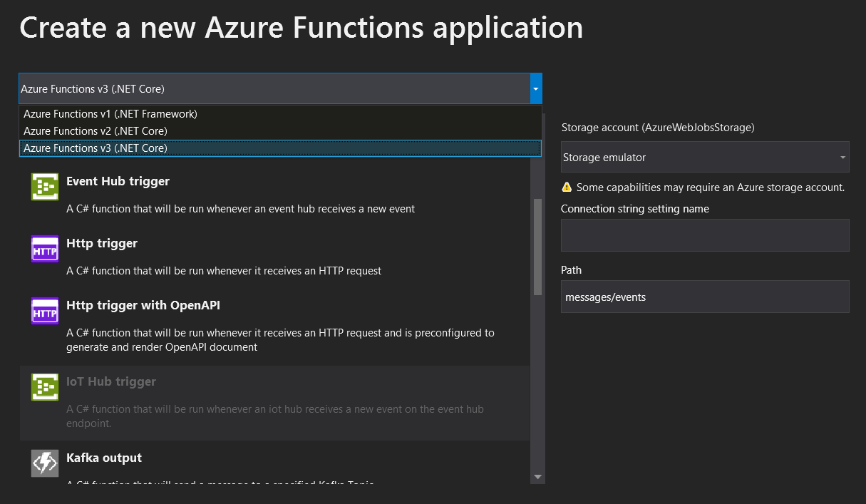Screen dimensions: 866x504
Task: Click the Azure Functions v3 combo box
Action: pos(274,89)
